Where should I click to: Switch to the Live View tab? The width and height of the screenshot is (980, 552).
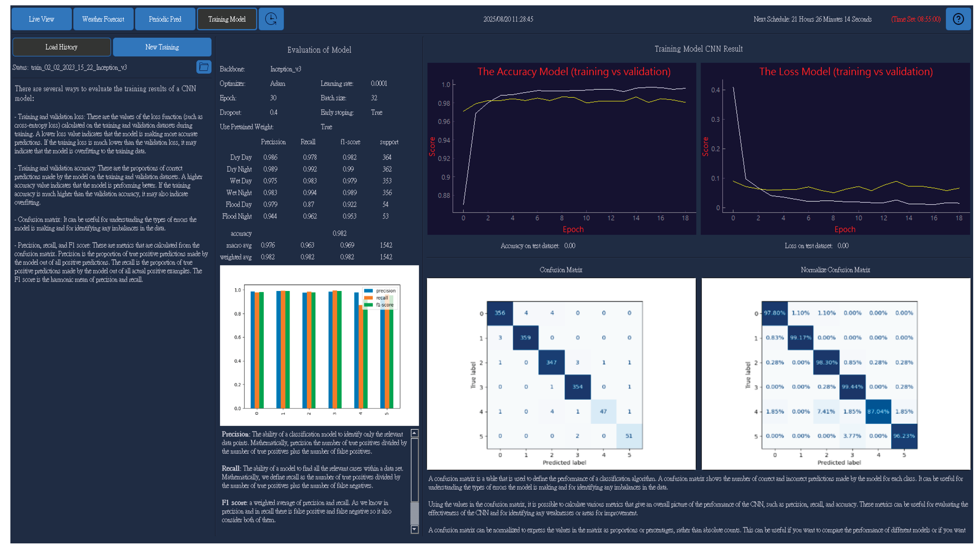coord(41,19)
